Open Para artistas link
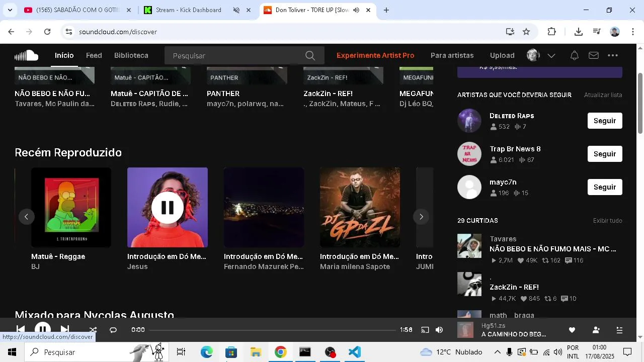The width and height of the screenshot is (644, 362). click(x=452, y=55)
